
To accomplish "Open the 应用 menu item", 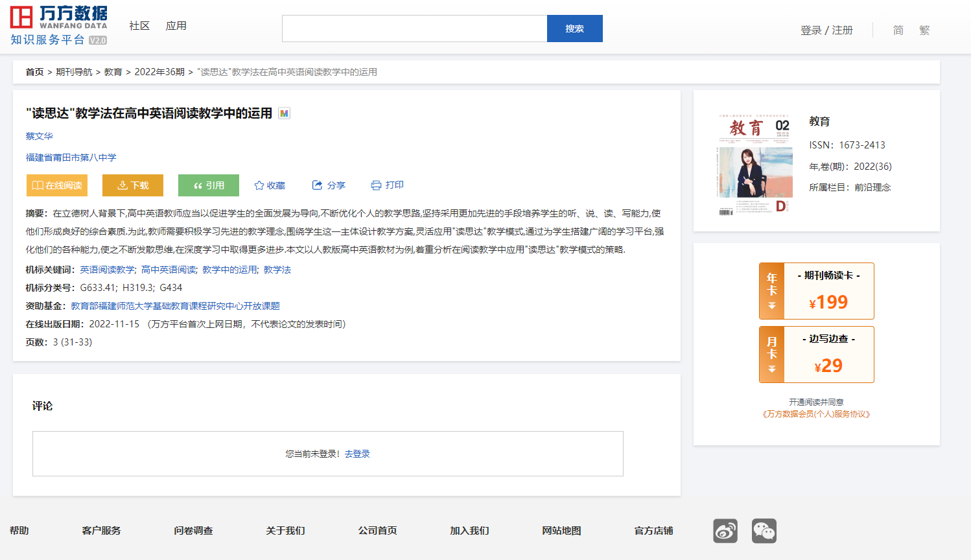I will coord(176,26).
